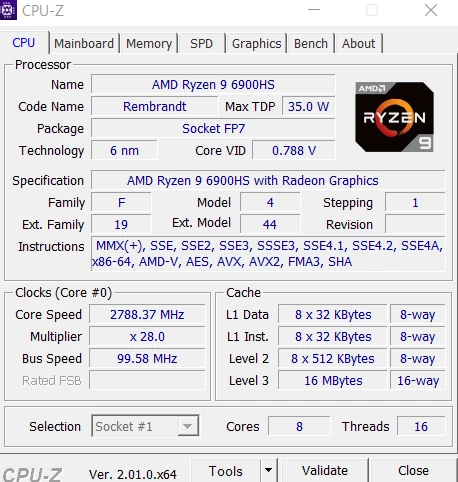Click the processor Name field
The height and width of the screenshot is (482, 458).
(213, 84)
